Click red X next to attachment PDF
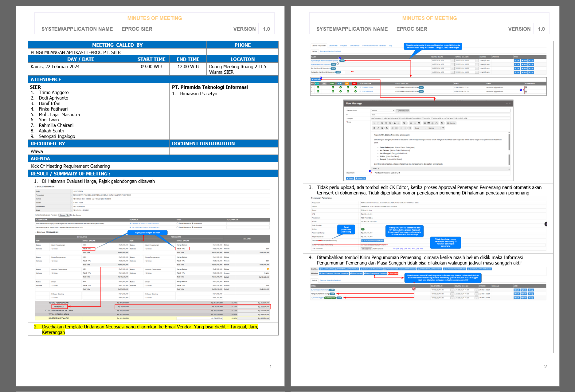The height and width of the screenshot is (392, 575). 372,173
